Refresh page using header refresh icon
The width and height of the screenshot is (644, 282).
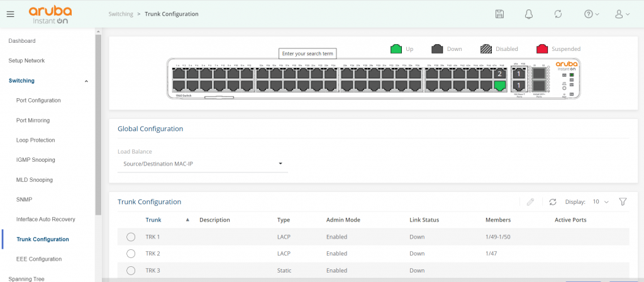(558, 14)
